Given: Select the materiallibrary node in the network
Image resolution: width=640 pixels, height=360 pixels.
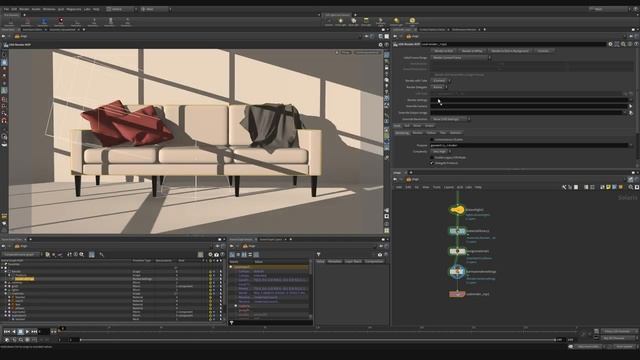Looking at the screenshot, I should [457, 231].
